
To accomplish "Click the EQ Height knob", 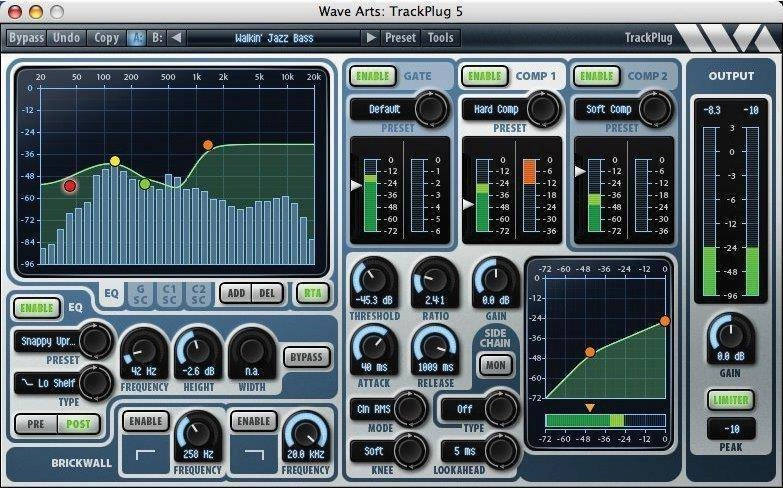I will click(198, 351).
